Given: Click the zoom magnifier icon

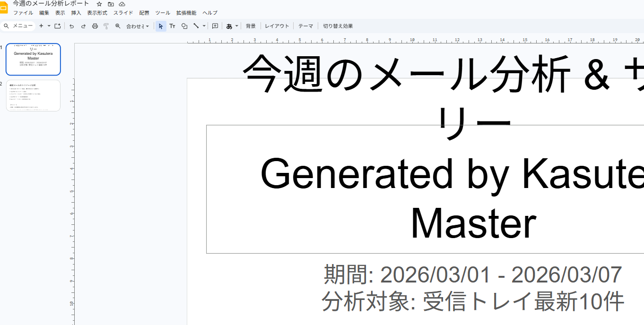Looking at the screenshot, I should coord(118,26).
